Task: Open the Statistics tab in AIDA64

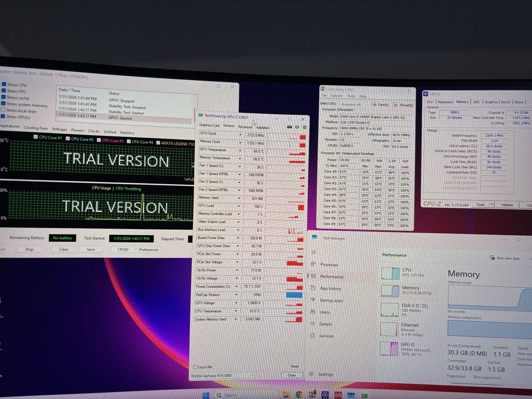Action: point(127,133)
